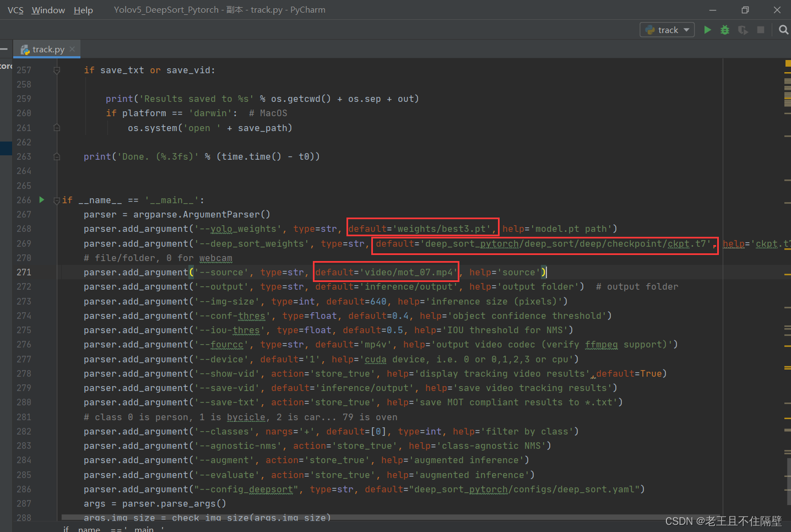Run track with coverage shield icon

tap(743, 30)
